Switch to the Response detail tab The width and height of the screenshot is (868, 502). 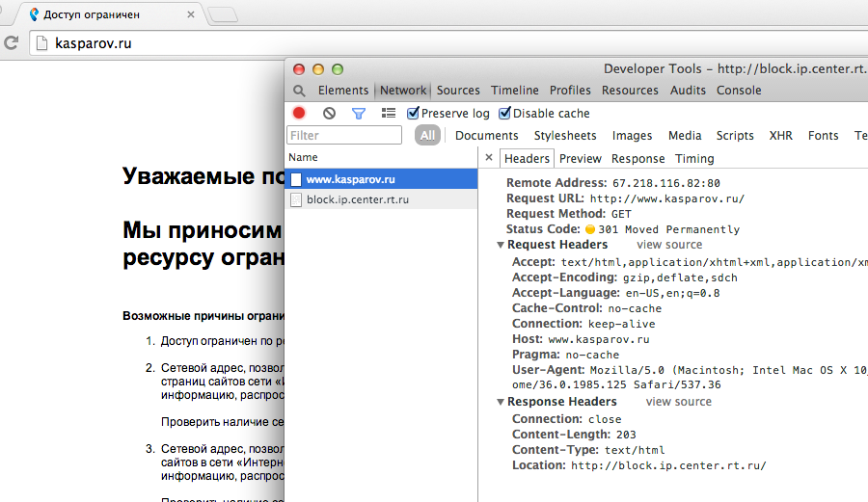pyautogui.click(x=637, y=159)
